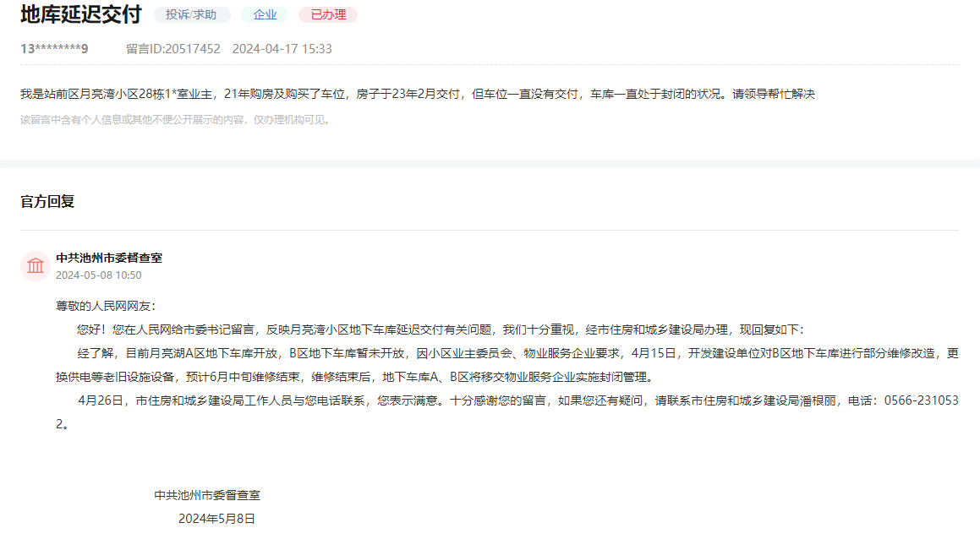980x550 pixels.
Task: Click the 留言ID:20517452 text
Action: pyautogui.click(x=173, y=49)
